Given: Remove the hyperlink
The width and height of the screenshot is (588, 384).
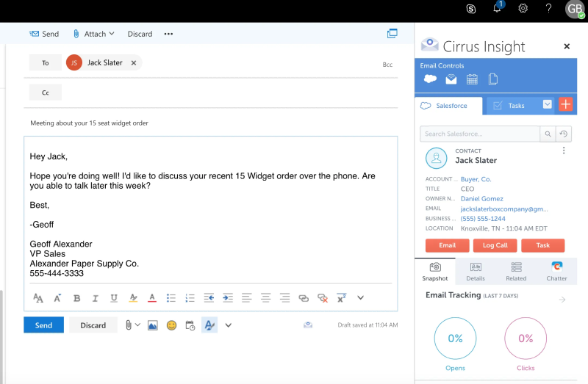Looking at the screenshot, I should 323,298.
